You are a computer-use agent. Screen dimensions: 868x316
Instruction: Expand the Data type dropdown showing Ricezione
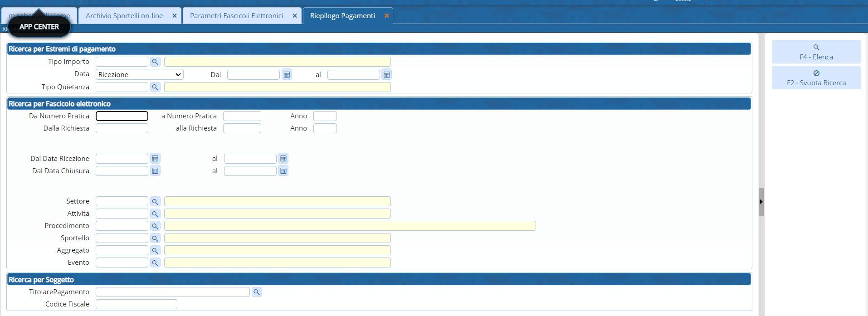pos(139,74)
